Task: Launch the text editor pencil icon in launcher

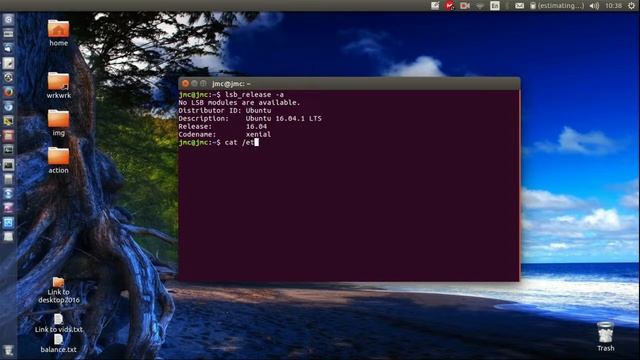Action: [x=8, y=63]
